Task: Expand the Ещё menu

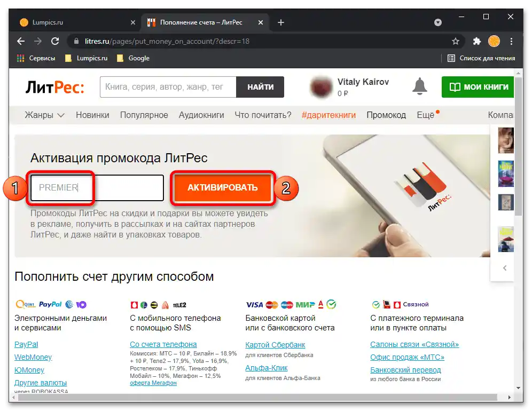Action: point(426,115)
